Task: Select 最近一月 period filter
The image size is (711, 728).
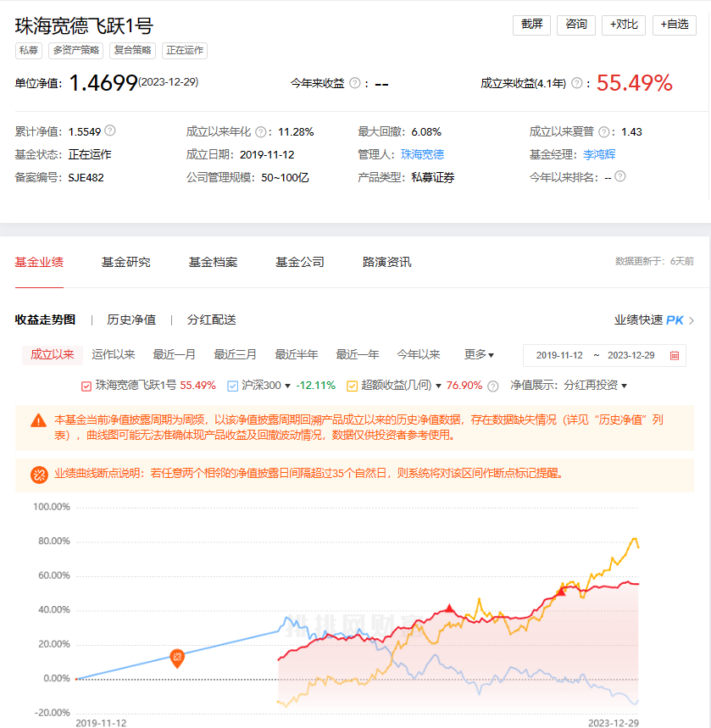Action: coord(175,355)
